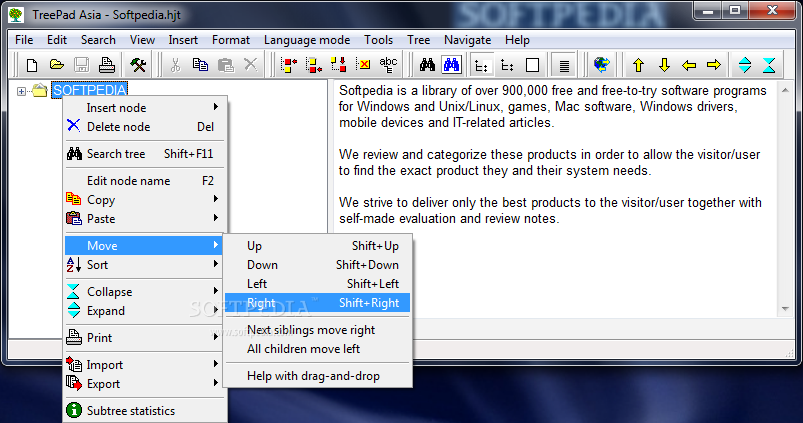Screen dimensions: 803x423
Task: Open the Tree menu
Action: tap(418, 40)
